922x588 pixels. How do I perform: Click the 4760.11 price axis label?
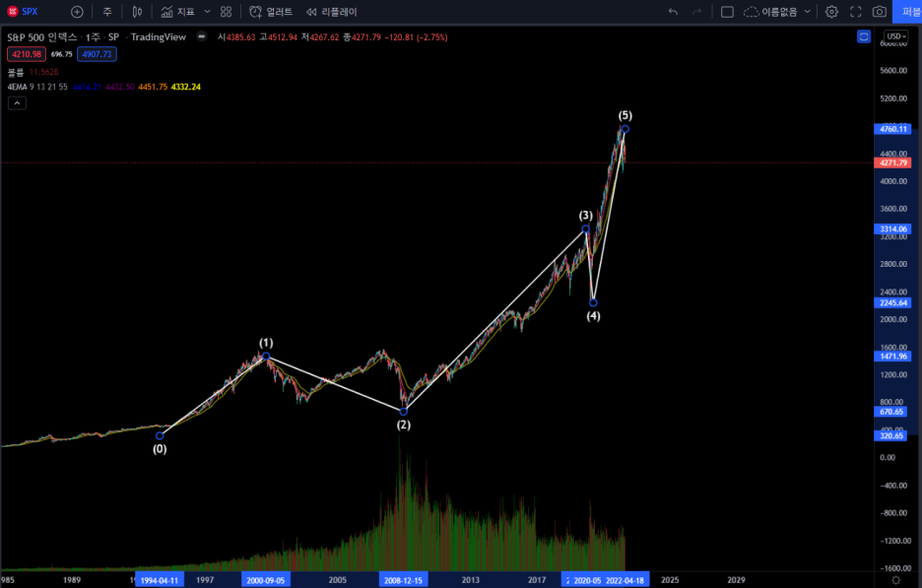tap(892, 129)
